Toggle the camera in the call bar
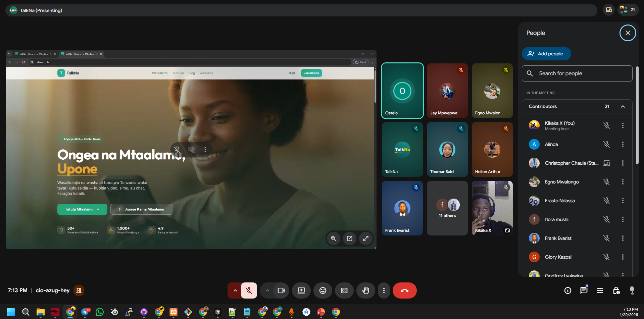Screen dimensions: 644x319 point(281,290)
